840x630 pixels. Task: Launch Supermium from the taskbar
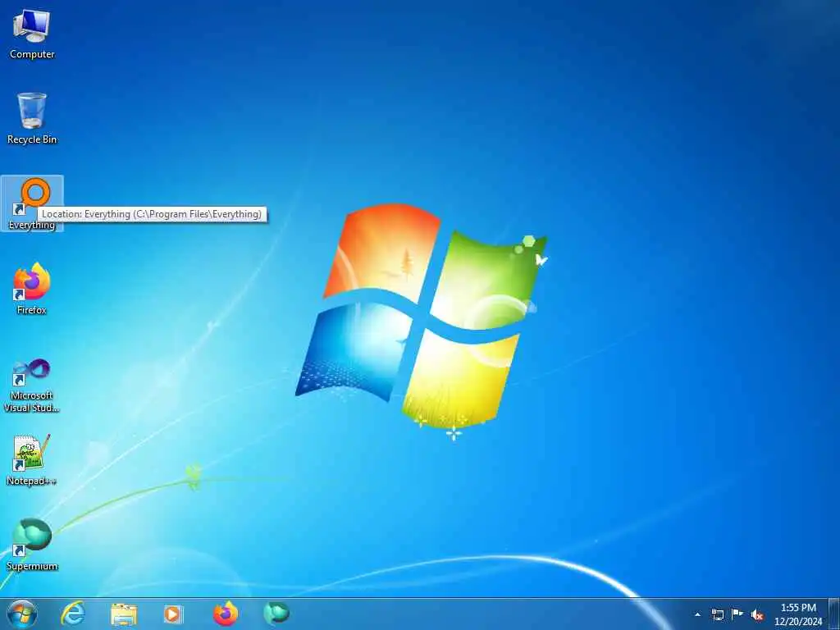(276, 614)
